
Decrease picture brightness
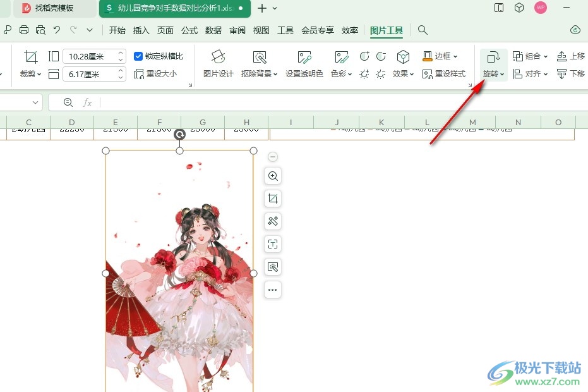tap(381, 74)
